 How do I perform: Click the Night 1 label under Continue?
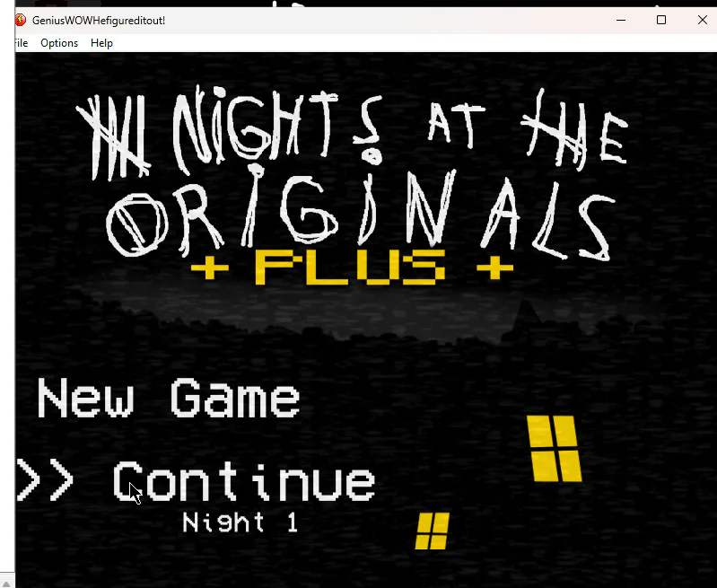coord(240,522)
